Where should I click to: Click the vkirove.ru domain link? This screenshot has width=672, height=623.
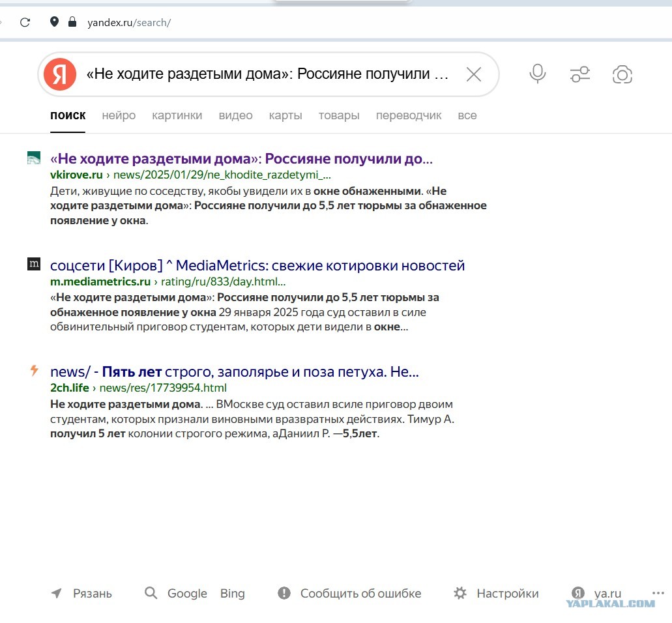[x=76, y=175]
